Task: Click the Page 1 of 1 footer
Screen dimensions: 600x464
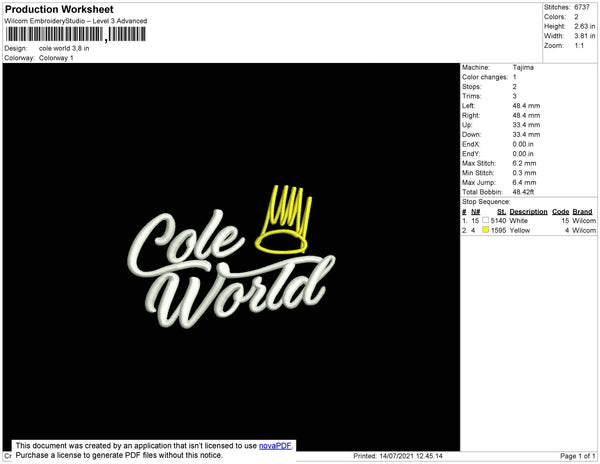Action: 578,456
